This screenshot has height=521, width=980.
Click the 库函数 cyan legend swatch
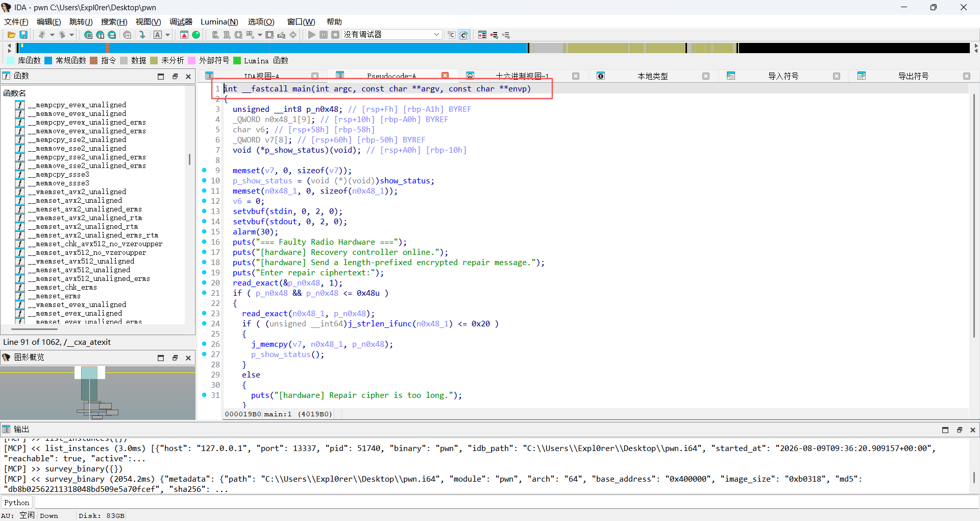[x=11, y=60]
